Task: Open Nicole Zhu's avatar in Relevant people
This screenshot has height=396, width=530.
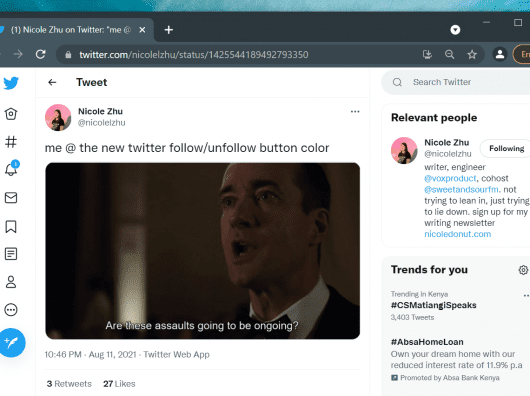Action: tap(404, 150)
